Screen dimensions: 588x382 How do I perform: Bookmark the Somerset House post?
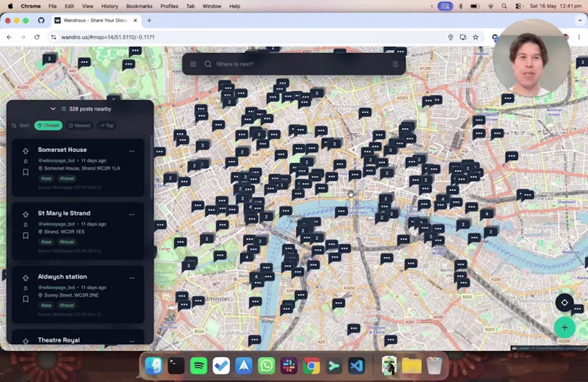(26, 172)
